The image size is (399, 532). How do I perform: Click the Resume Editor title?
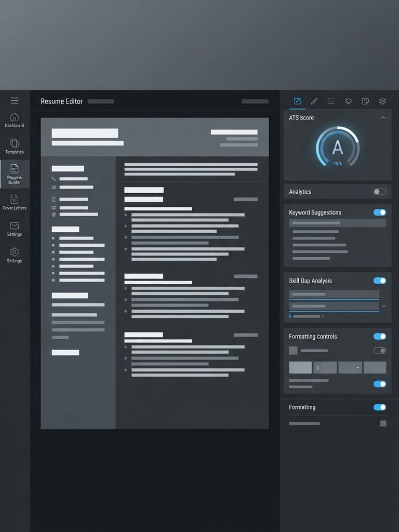pyautogui.click(x=61, y=101)
